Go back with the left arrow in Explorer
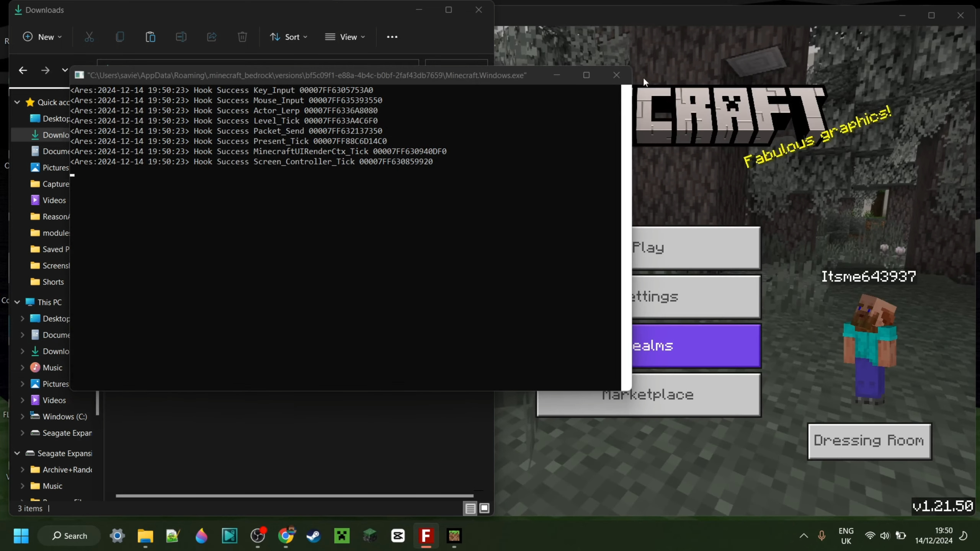 [x=23, y=70]
